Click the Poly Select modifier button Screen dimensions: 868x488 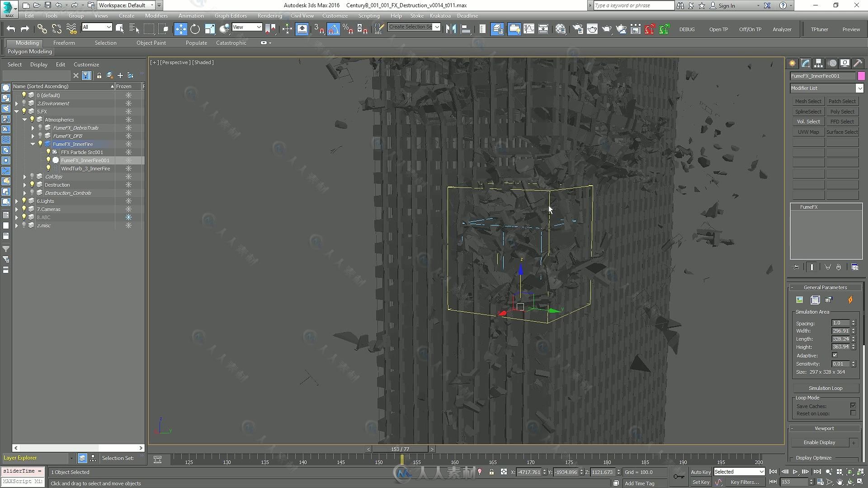[x=842, y=112]
